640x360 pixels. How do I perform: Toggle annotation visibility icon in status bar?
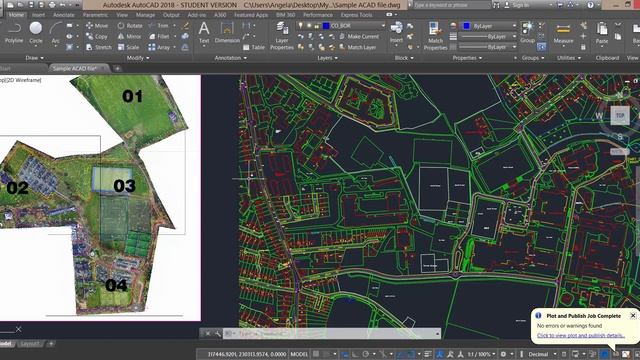pos(440,354)
